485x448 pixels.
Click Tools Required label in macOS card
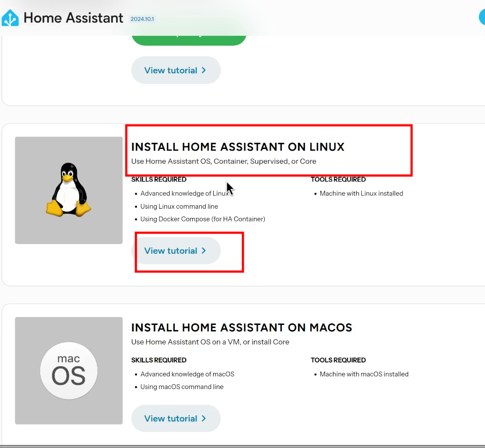click(338, 360)
